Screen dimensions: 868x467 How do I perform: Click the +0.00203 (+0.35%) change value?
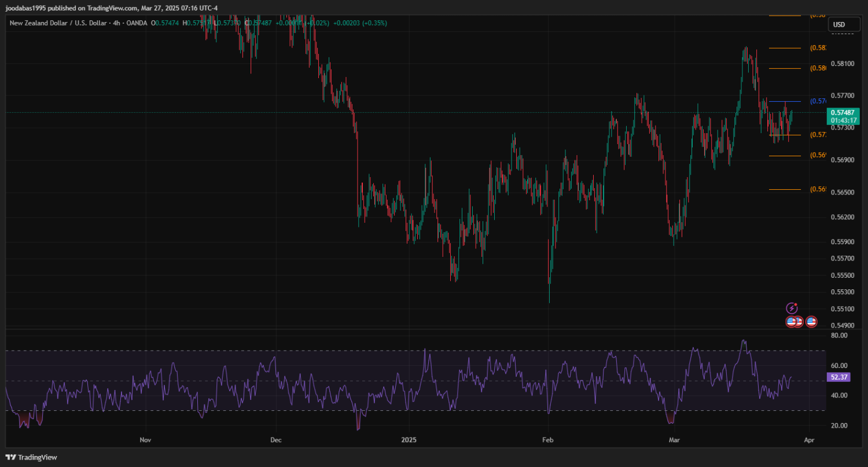point(360,23)
